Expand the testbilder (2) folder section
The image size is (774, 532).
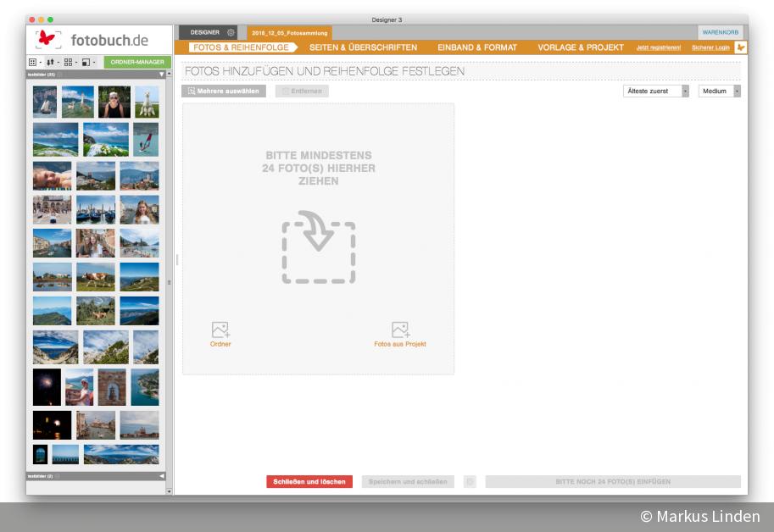point(162,476)
